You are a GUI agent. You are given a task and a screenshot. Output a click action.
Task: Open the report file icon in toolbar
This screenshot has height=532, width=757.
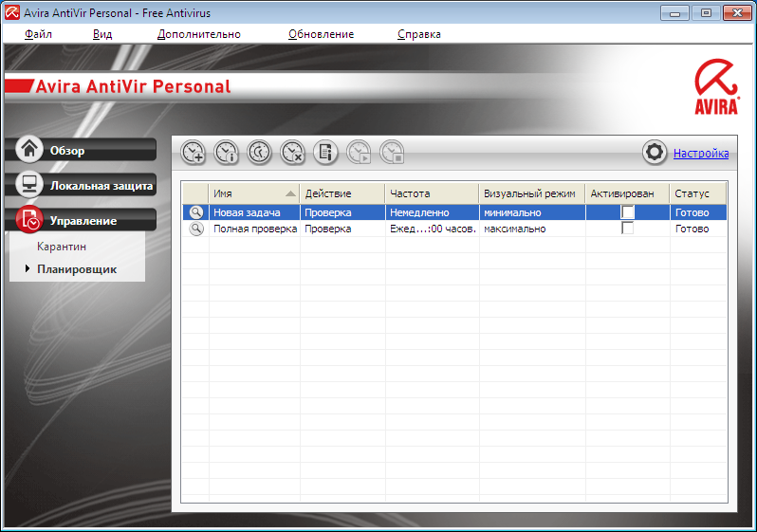(x=325, y=153)
